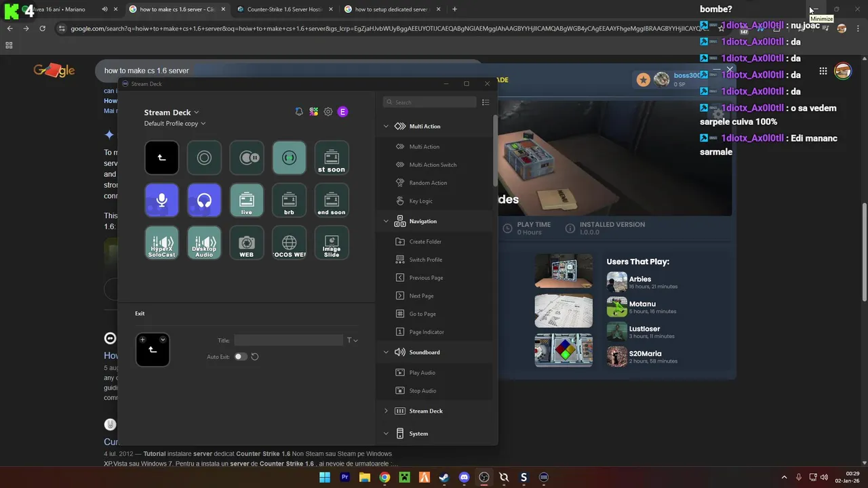
Task: Reload the Google search page
Action: 42,28
